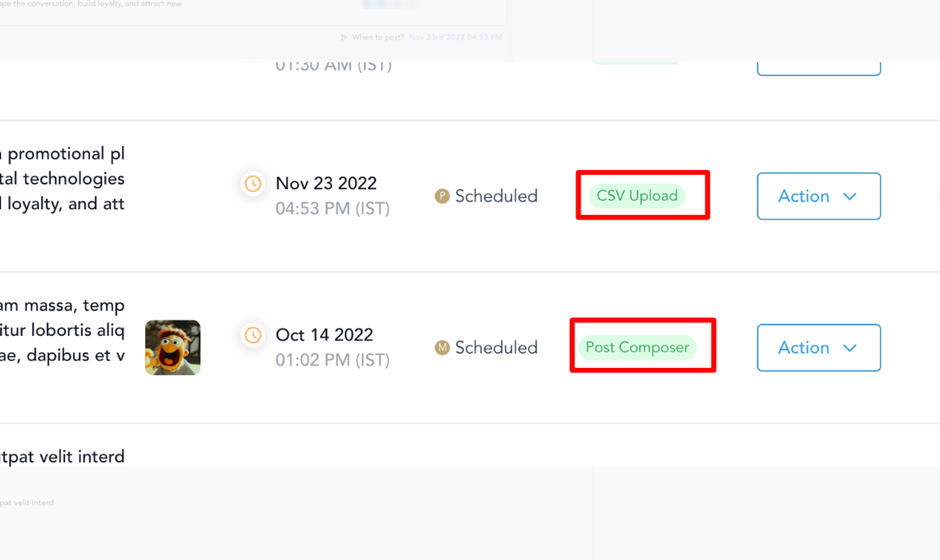Open the 'massa, temp' post text on Oct 14 row
The height and width of the screenshot is (560, 940).
[x=63, y=330]
